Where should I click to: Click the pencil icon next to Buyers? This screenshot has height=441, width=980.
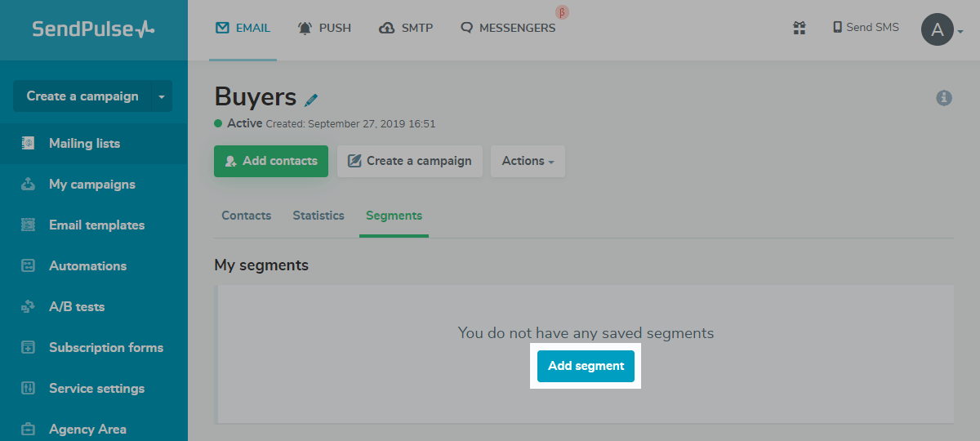pos(311,100)
